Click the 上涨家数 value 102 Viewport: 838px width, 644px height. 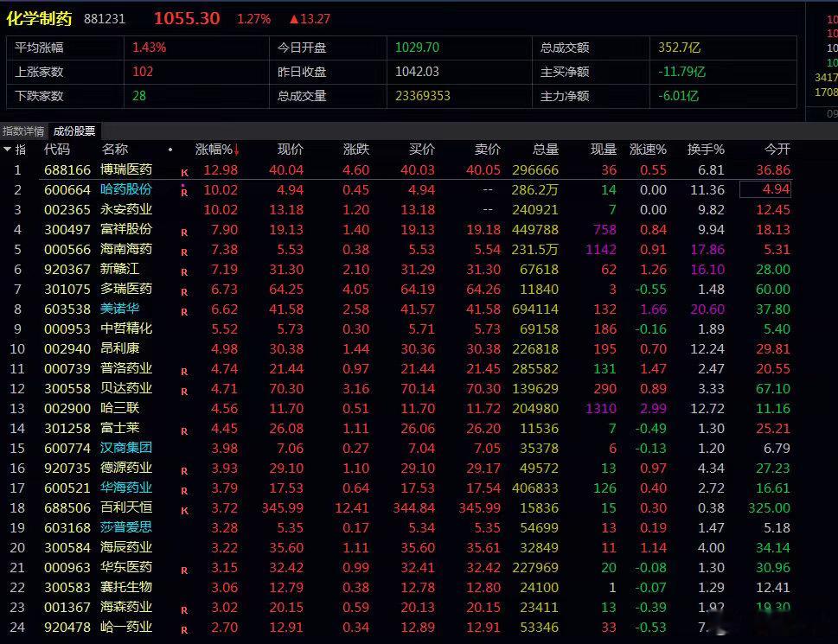[143, 72]
